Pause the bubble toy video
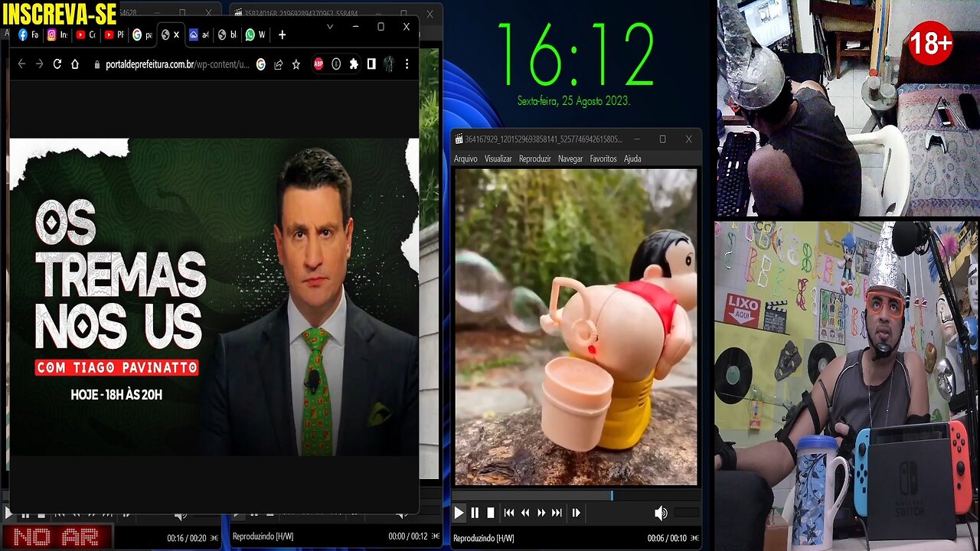 [x=475, y=513]
